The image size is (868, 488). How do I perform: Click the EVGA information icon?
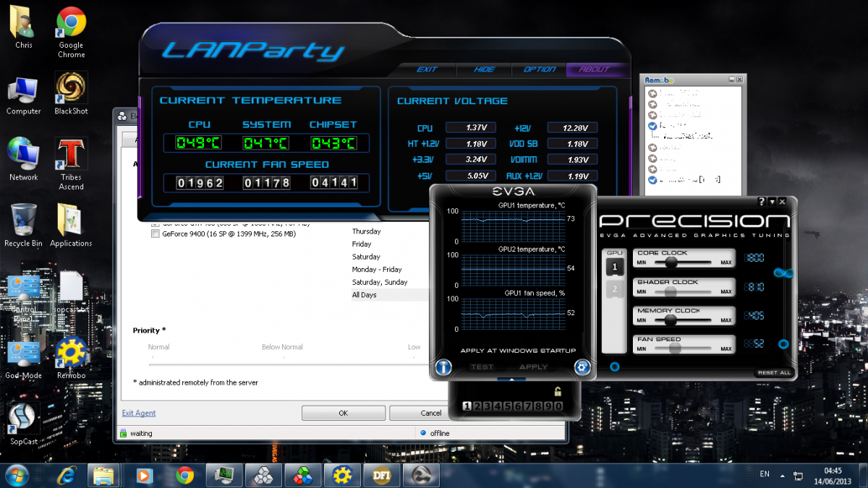click(x=443, y=367)
